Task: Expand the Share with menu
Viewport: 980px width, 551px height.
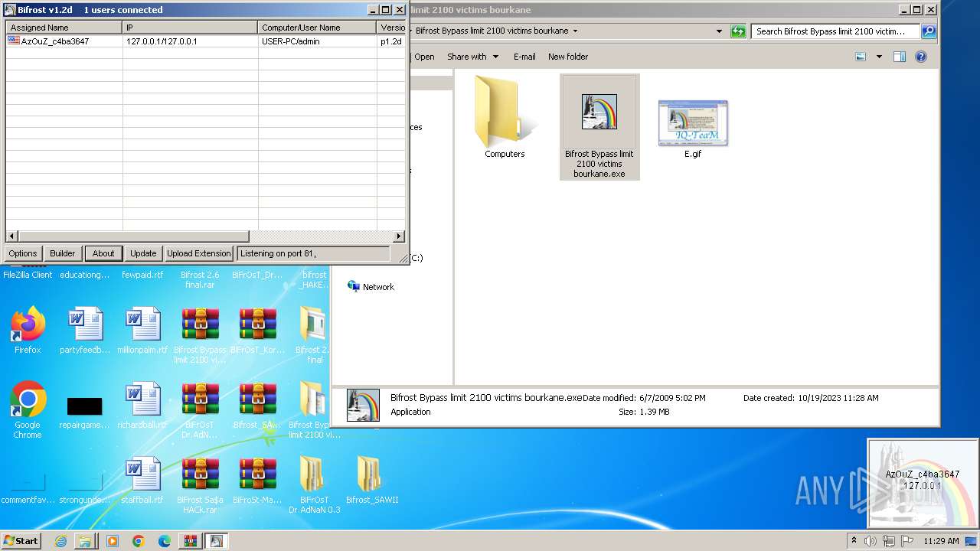Action: tap(472, 57)
